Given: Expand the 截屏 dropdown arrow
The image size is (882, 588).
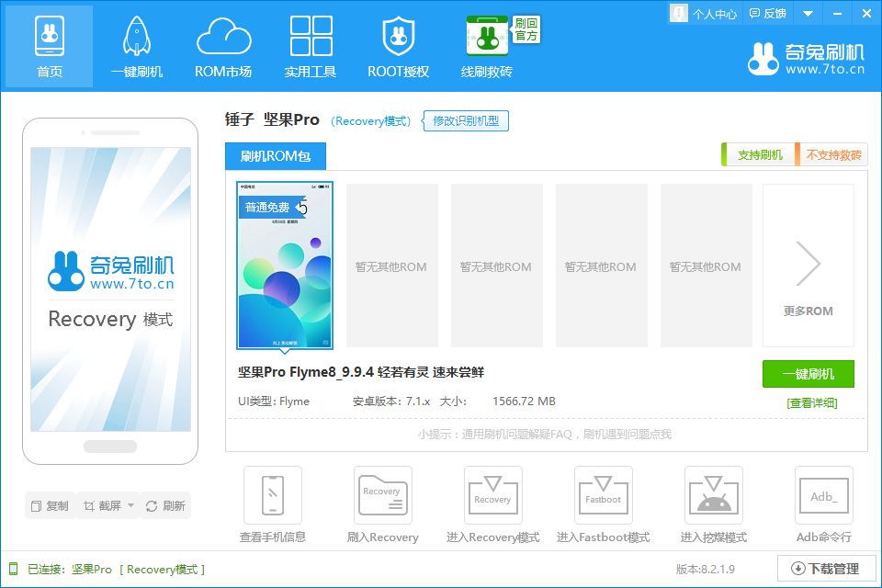Looking at the screenshot, I should pyautogui.click(x=131, y=505).
